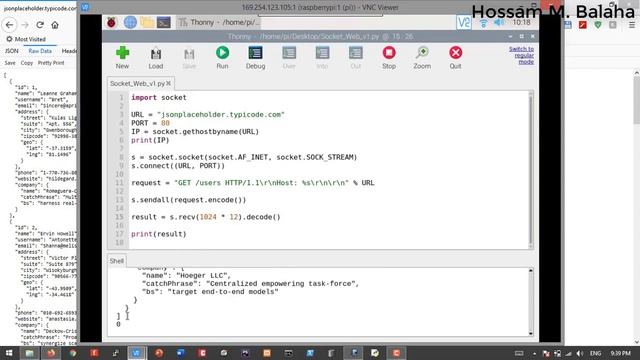Click the Shell line containing "target end-to-end models"
This screenshot has width=640, height=360.
pyautogui.click(x=210, y=292)
